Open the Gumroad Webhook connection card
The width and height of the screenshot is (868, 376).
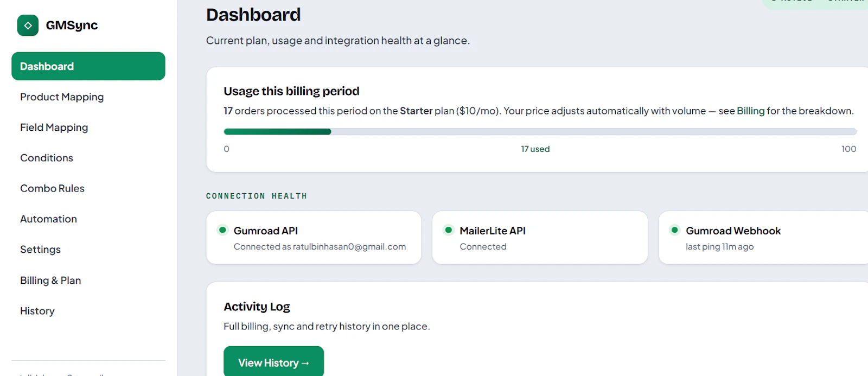[763, 238]
